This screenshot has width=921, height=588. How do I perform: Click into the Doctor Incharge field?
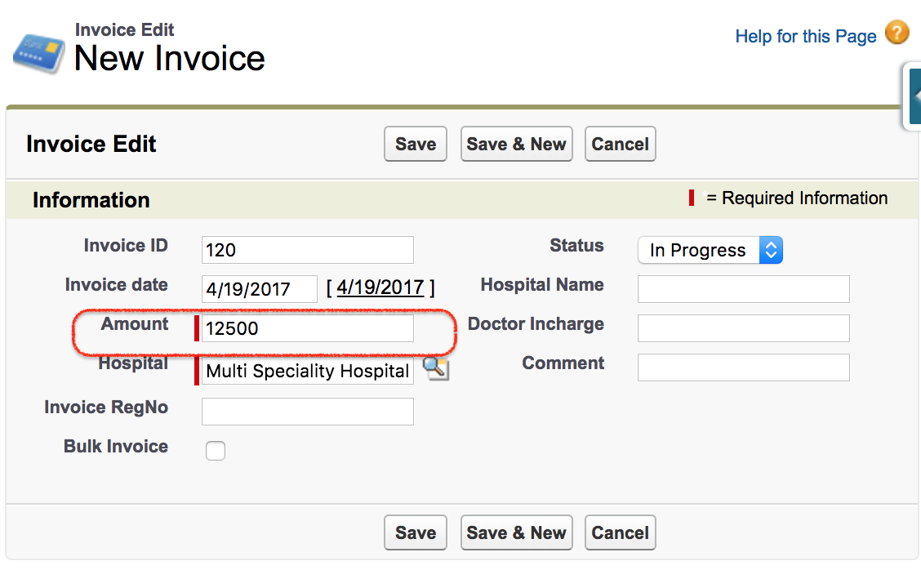[744, 328]
